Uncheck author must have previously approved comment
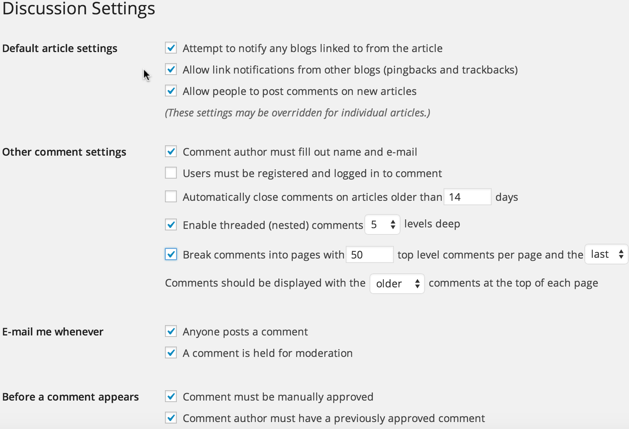Viewport: 629px width, 429px height. [171, 418]
